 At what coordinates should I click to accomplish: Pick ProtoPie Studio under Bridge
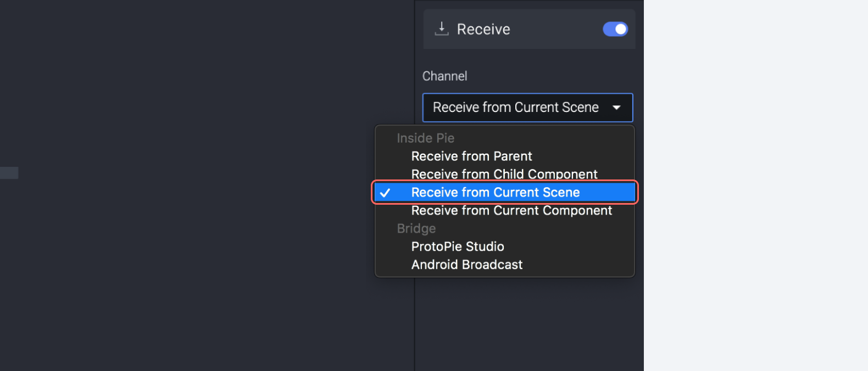tap(458, 246)
